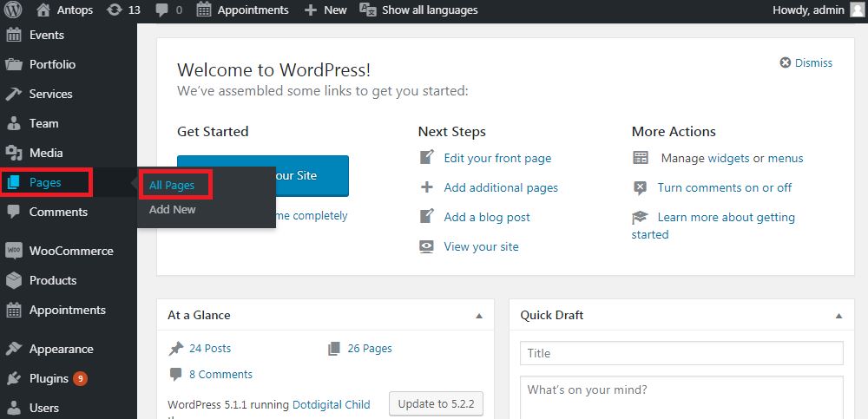
Task: Click the Quick Draft Title field
Action: coord(681,353)
